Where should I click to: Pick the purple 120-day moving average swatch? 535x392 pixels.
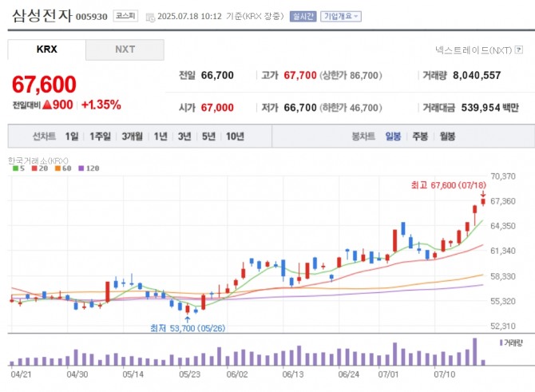click(x=81, y=168)
